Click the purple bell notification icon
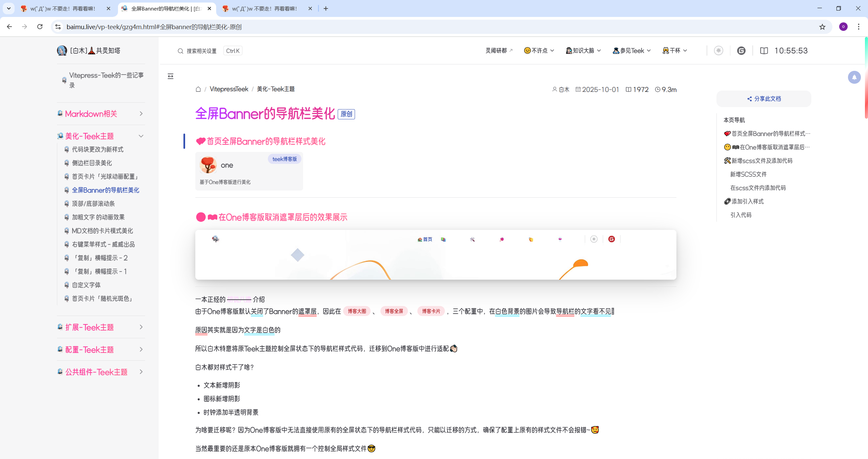 (854, 78)
